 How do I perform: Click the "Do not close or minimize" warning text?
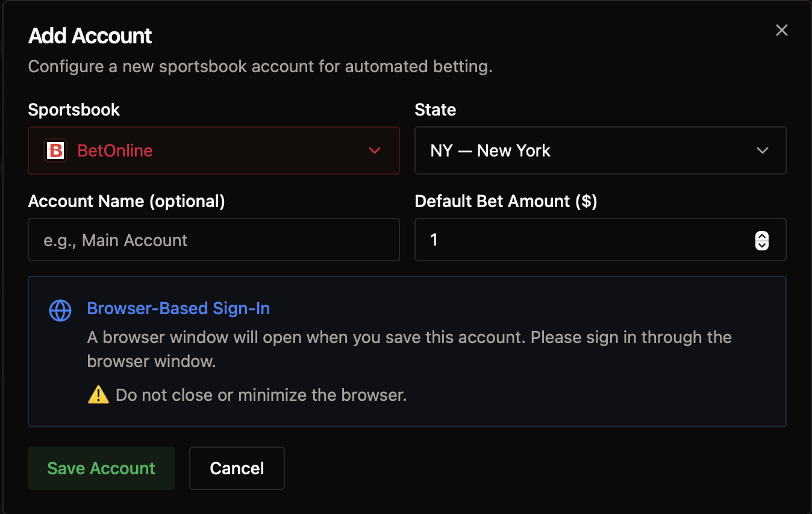261,395
